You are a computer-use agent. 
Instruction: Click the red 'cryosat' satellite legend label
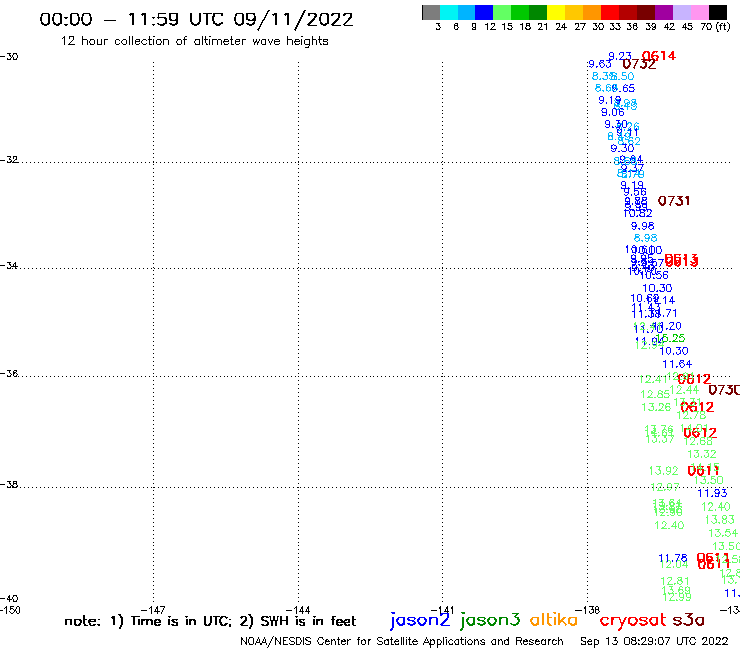pos(632,620)
